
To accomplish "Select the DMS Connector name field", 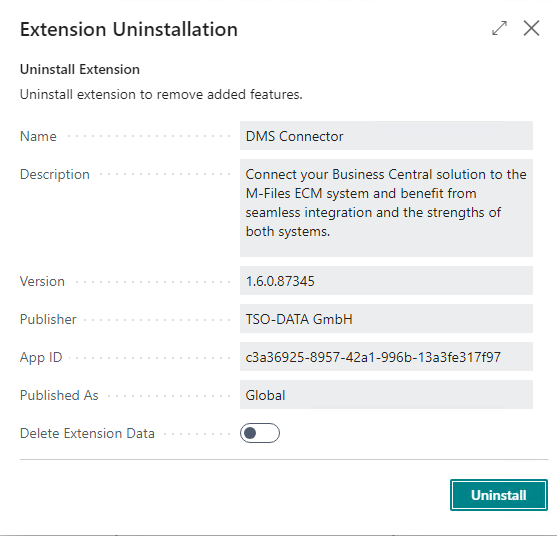I will point(386,136).
